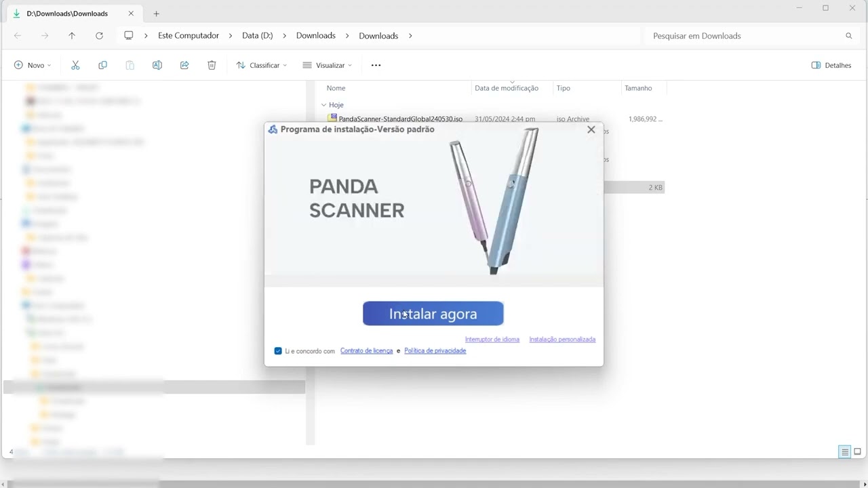This screenshot has height=488, width=868.
Task: Click the 1,986,992 size value
Action: click(645, 119)
